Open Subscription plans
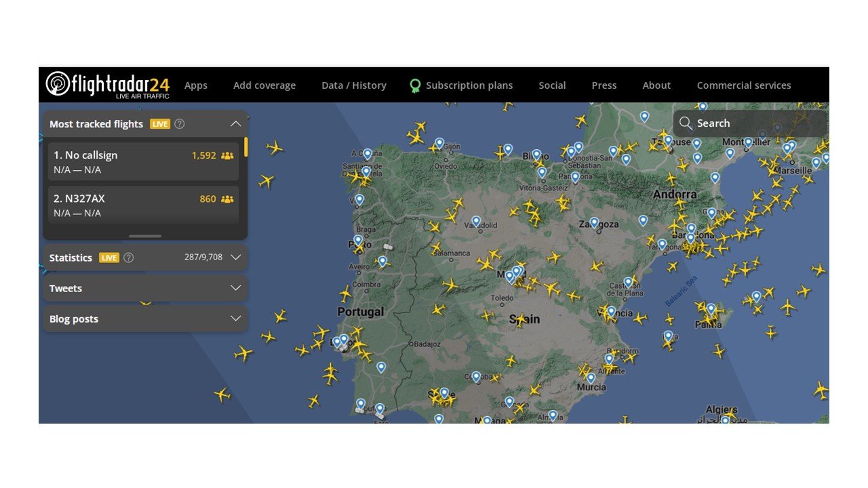The height and width of the screenshot is (488, 868). [x=469, y=85]
